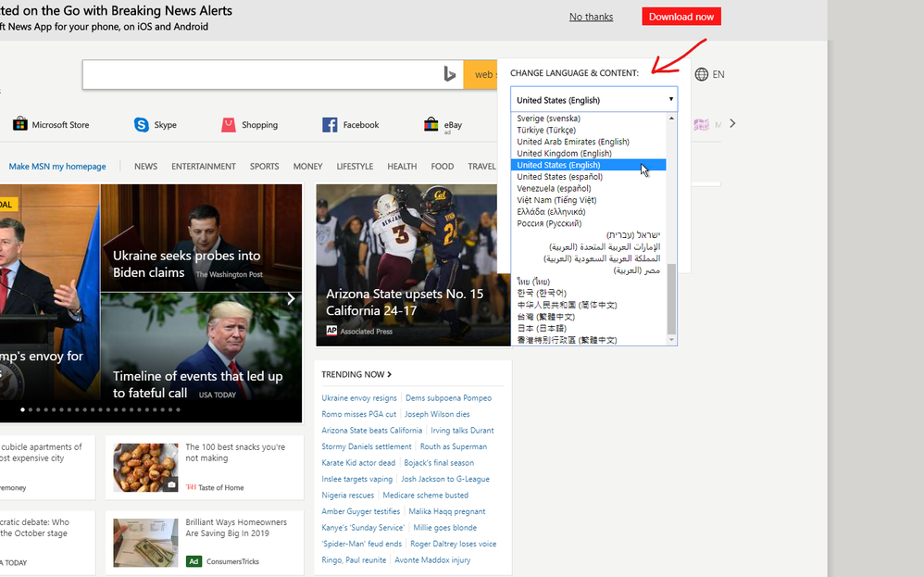Click the dropdown scrollbar up arrow

tap(671, 118)
